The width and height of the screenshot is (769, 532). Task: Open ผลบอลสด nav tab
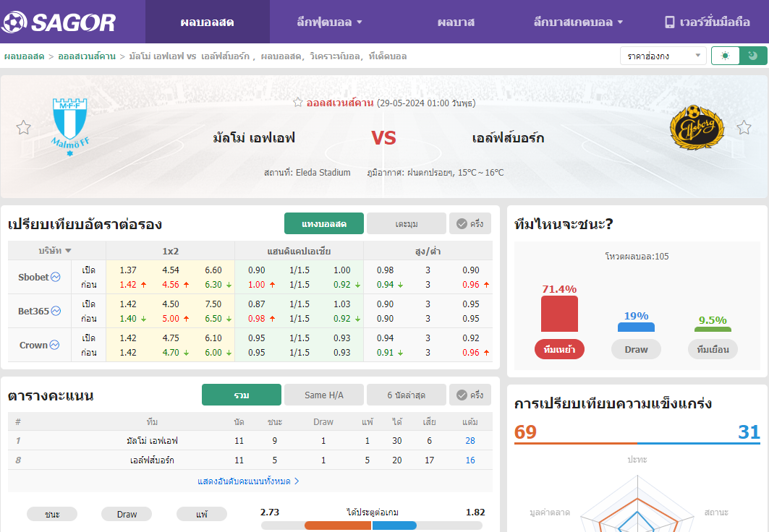click(208, 22)
